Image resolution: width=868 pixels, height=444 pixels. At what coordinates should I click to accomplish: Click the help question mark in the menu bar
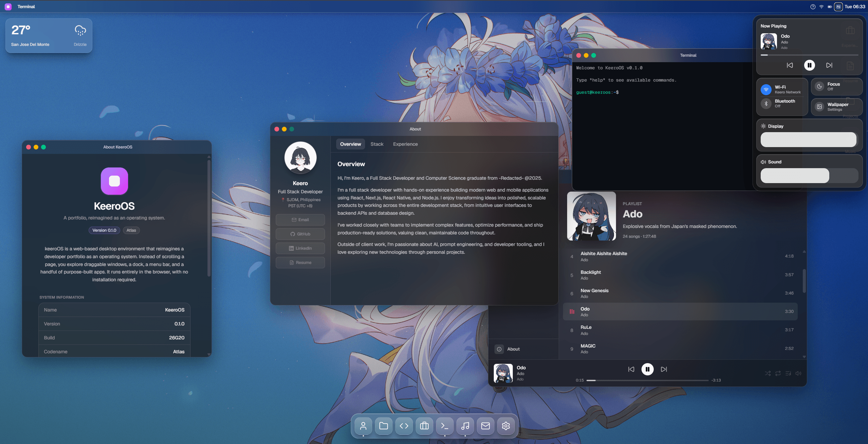coord(813,6)
